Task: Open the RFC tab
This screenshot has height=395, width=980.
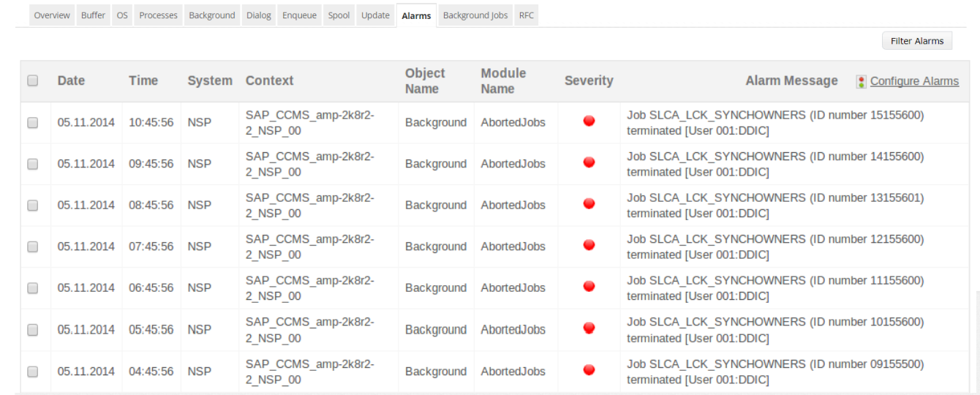Action: (526, 15)
